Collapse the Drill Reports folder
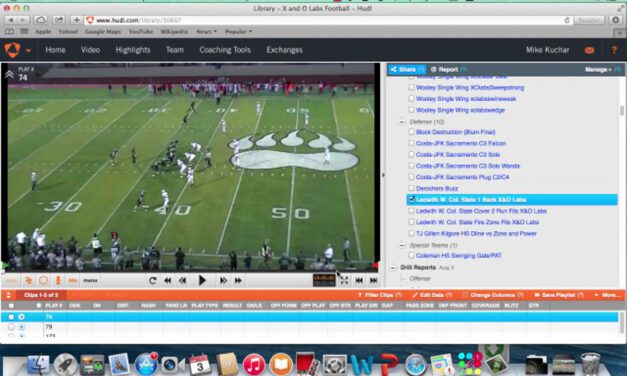 393,267
